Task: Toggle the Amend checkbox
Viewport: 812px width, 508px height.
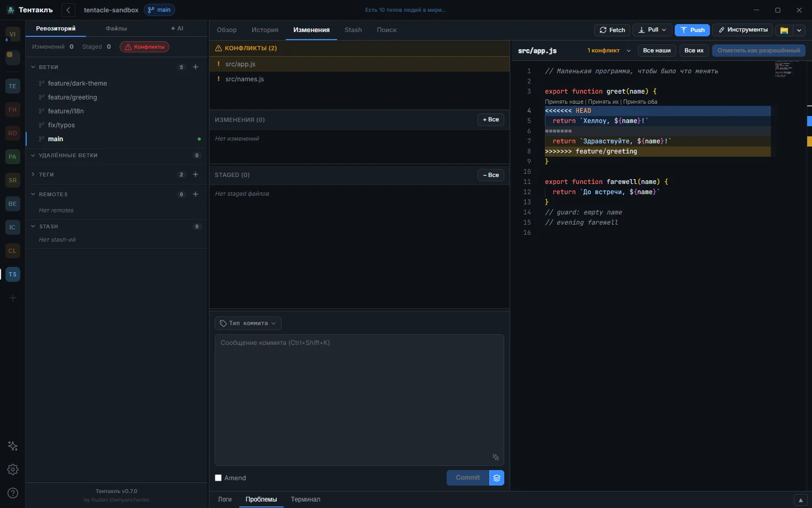Action: tap(218, 478)
